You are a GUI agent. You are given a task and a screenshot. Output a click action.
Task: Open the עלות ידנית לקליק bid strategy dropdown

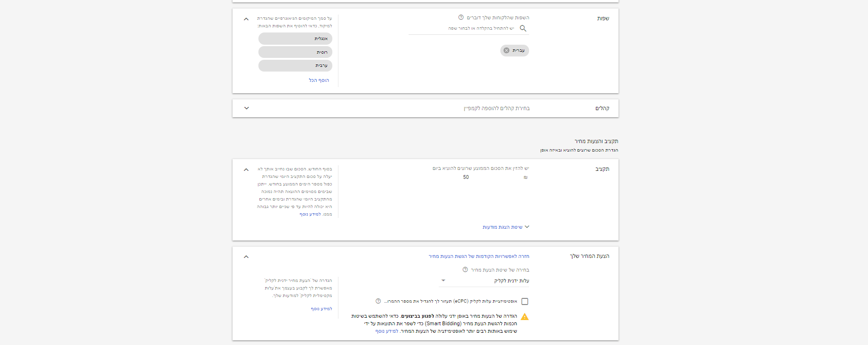pyautogui.click(x=484, y=281)
